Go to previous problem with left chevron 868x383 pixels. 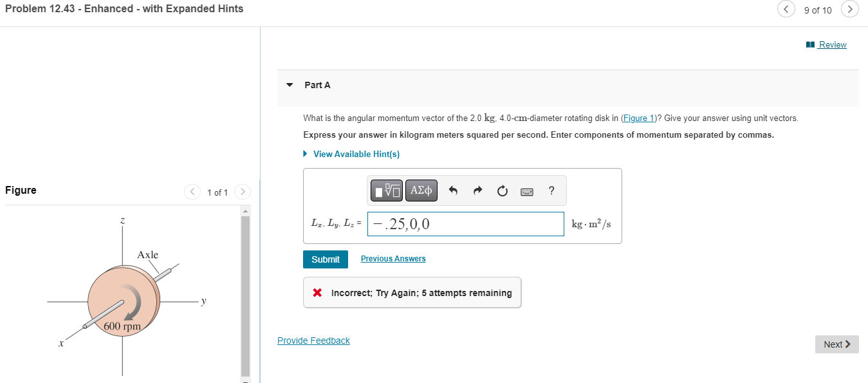[786, 9]
